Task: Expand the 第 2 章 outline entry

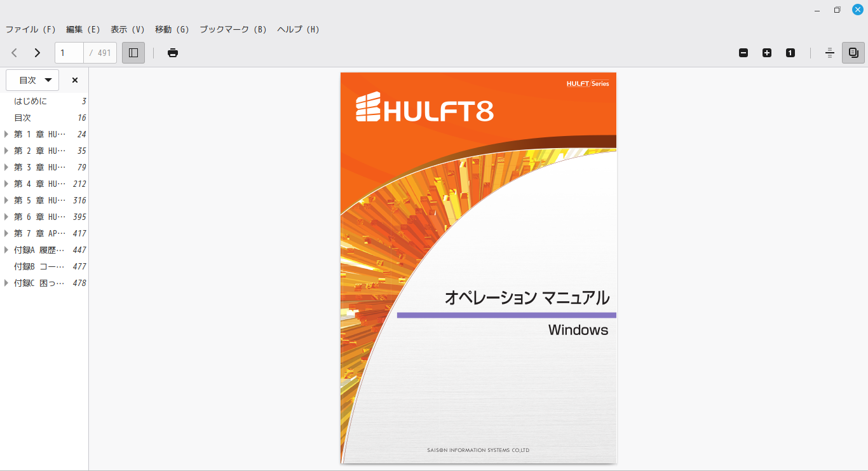Action: tap(6, 151)
